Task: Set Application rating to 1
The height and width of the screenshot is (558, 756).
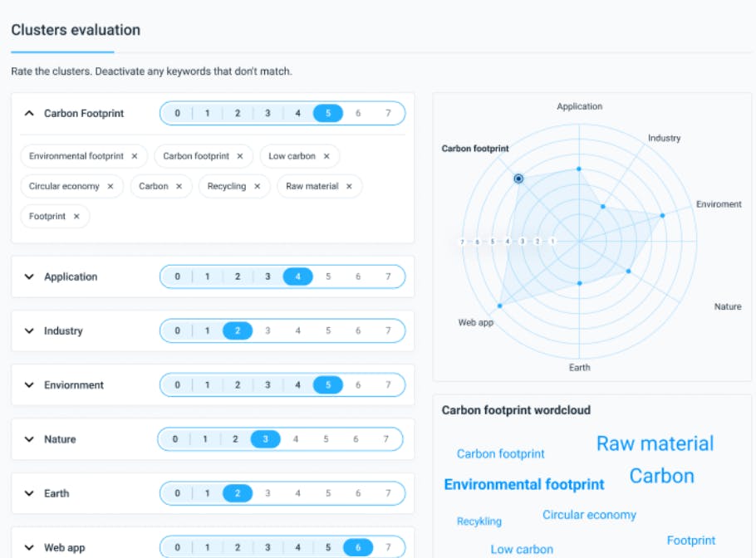Action: pos(208,277)
